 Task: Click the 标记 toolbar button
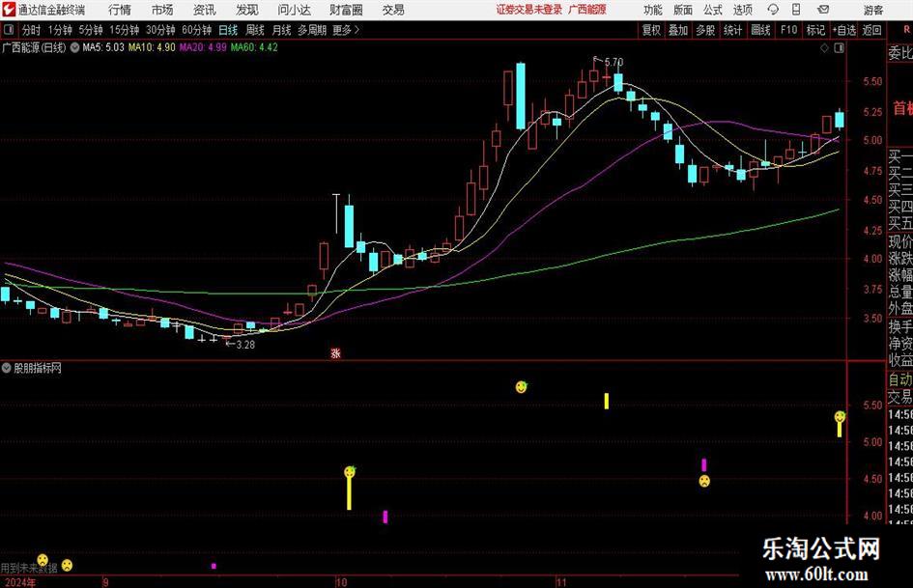[x=815, y=30]
